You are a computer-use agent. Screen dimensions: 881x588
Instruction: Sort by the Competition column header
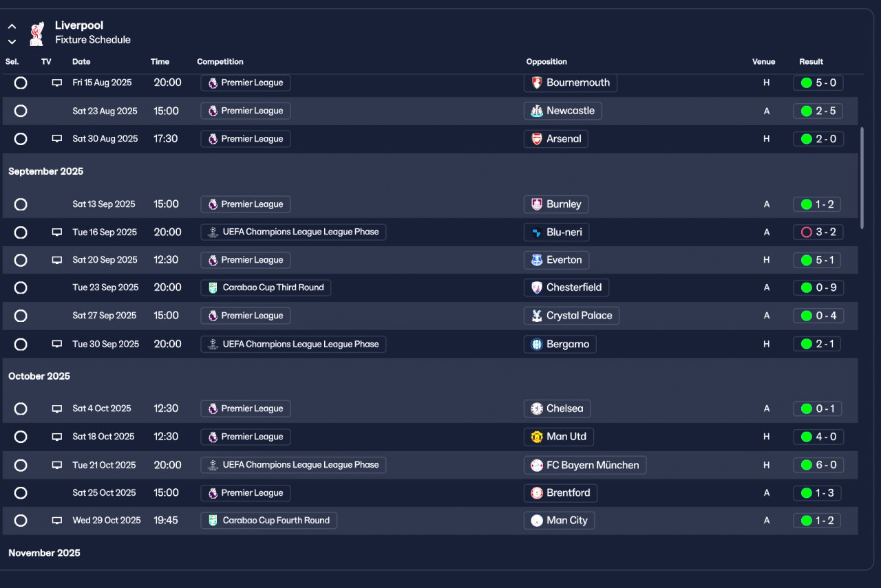coord(220,62)
